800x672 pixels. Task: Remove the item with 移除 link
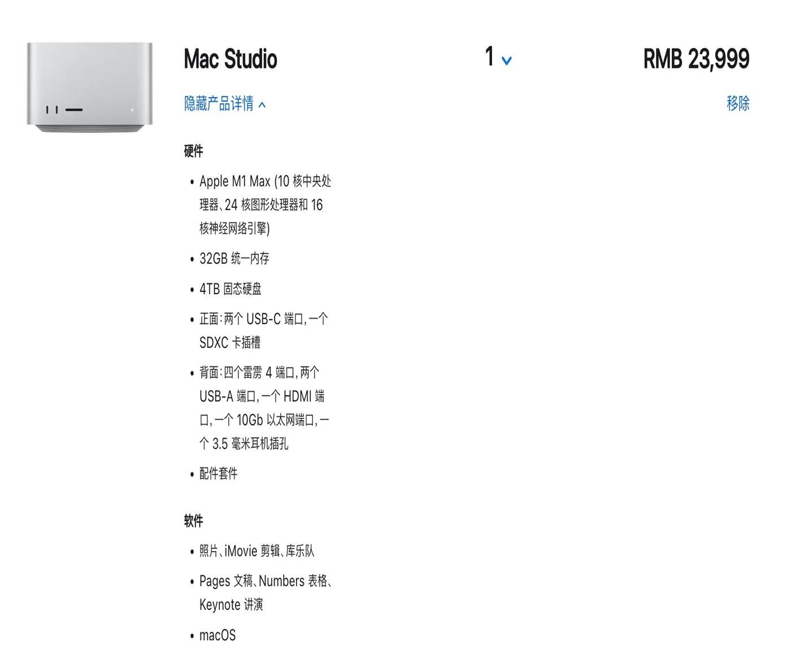point(738,103)
